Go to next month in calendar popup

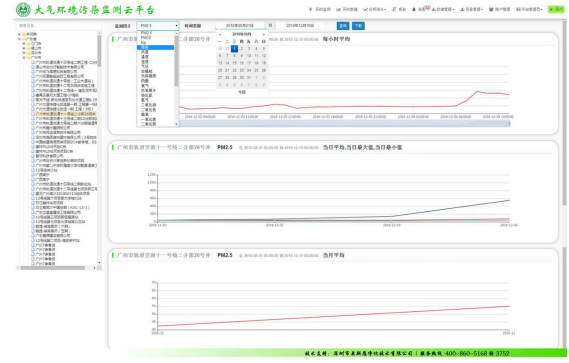click(x=263, y=34)
